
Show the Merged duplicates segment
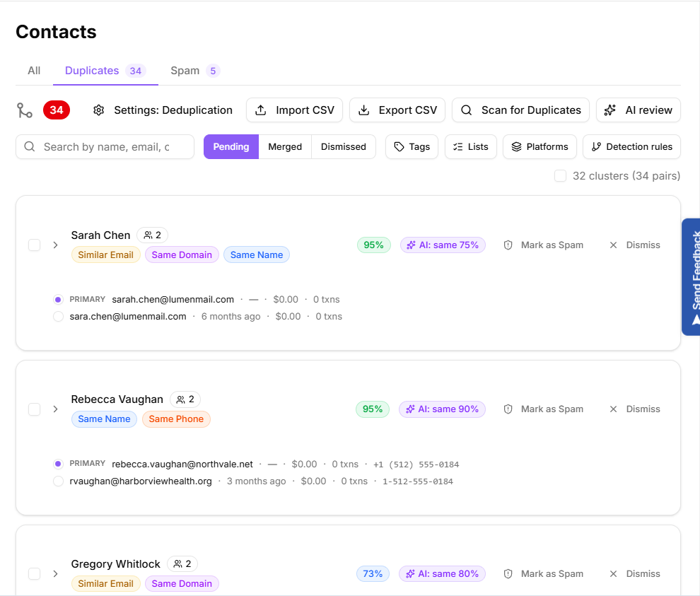pos(285,147)
